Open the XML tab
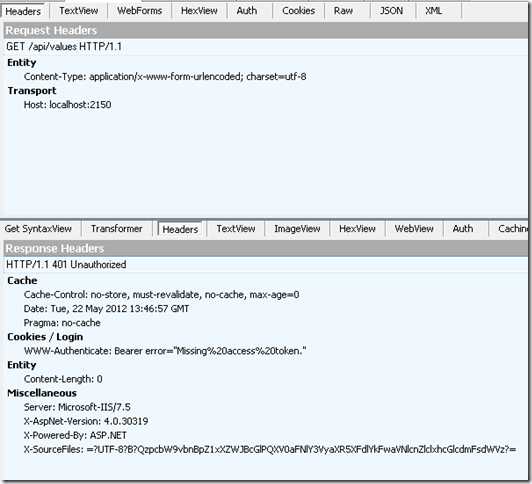This screenshot has width=532, height=484. (434, 11)
